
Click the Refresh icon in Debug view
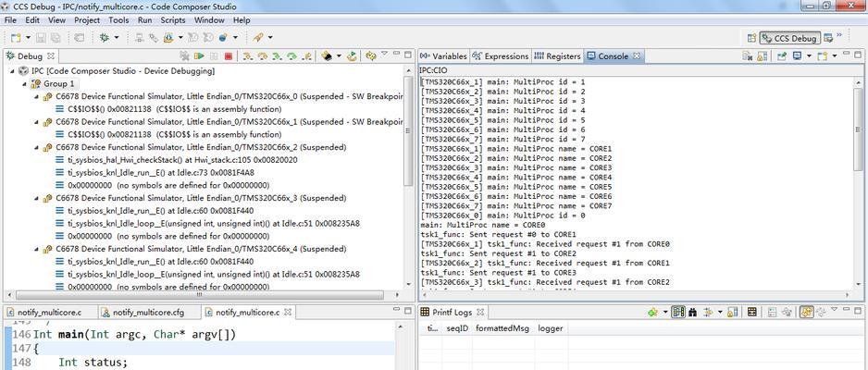point(371,55)
